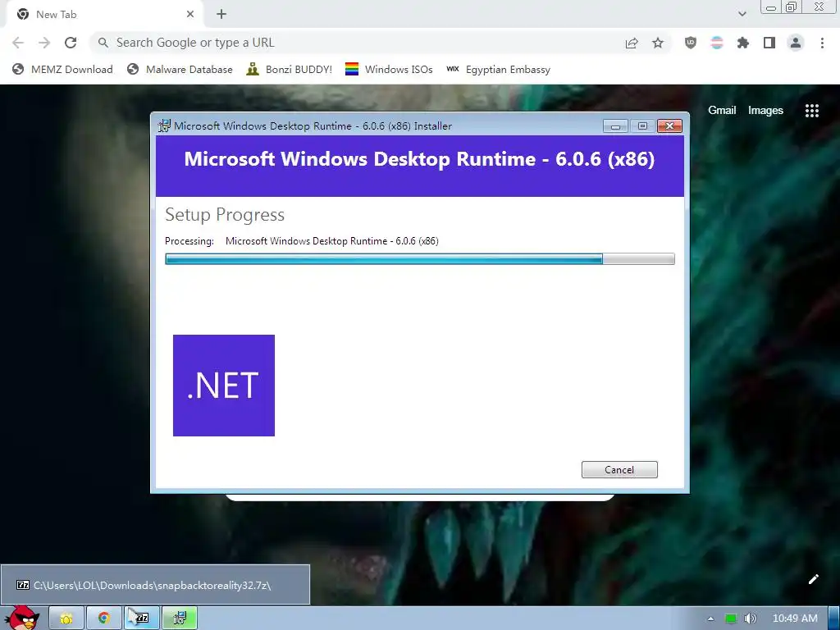Open the MEMZ Download bookmark

(x=62, y=70)
